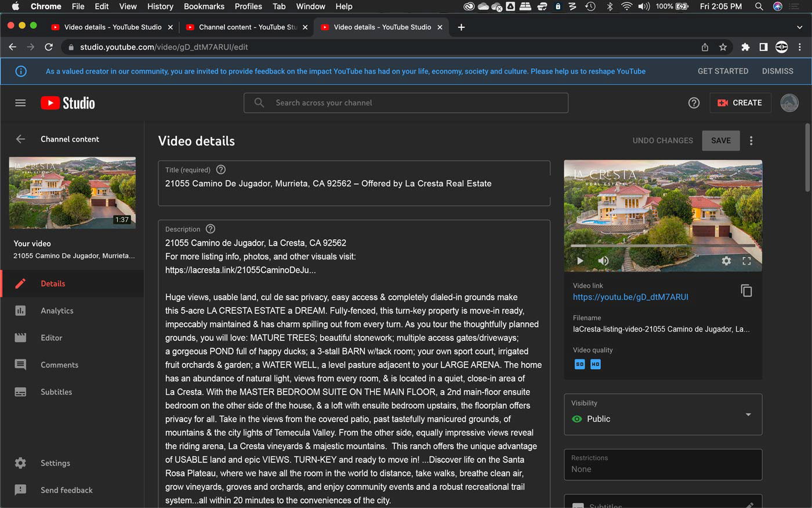Open the Subtitles icon in sidebar

pyautogui.click(x=20, y=392)
